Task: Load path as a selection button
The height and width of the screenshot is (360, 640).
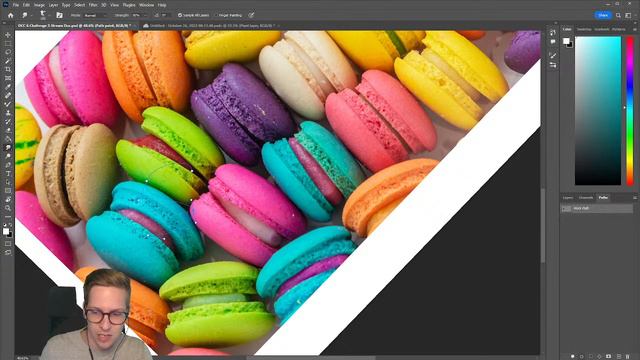Action: pos(591,356)
